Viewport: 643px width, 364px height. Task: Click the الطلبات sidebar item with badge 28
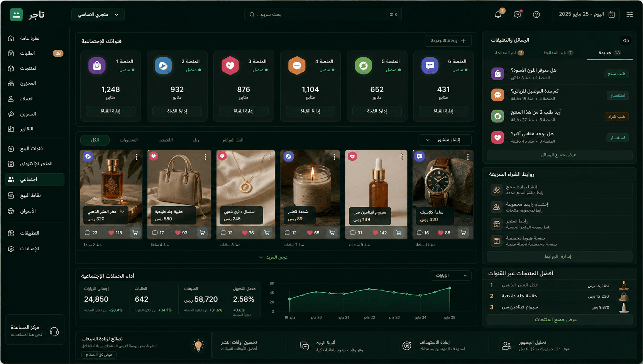coord(35,53)
